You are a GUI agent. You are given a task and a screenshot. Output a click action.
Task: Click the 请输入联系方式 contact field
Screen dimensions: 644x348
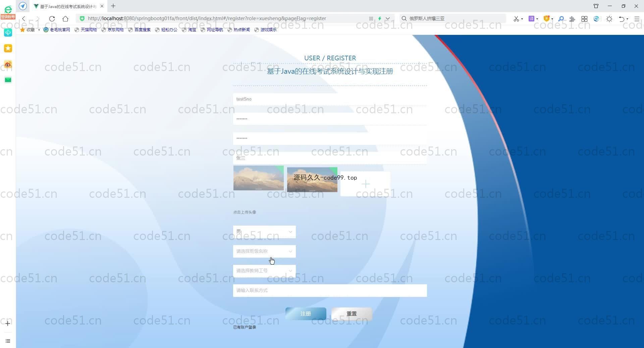(330, 290)
